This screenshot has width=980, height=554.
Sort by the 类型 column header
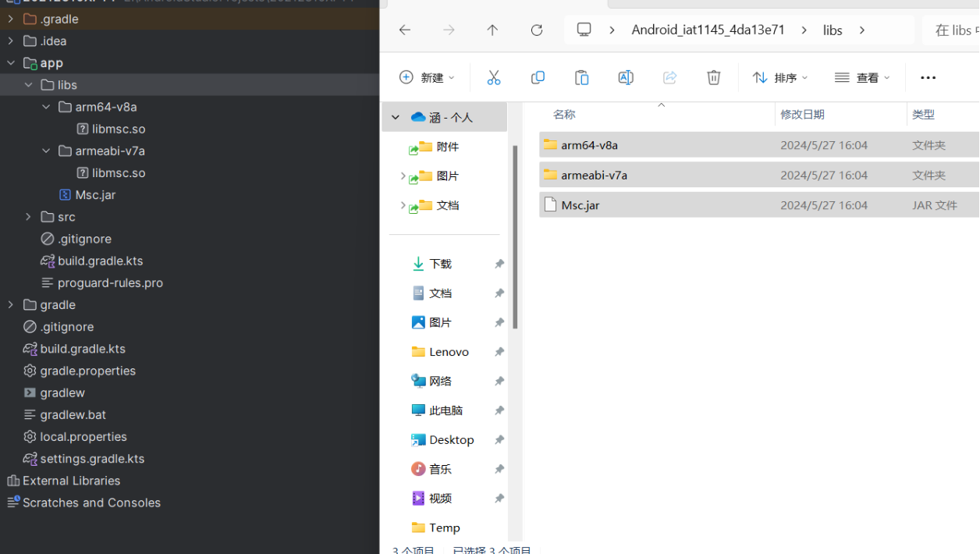[923, 115]
